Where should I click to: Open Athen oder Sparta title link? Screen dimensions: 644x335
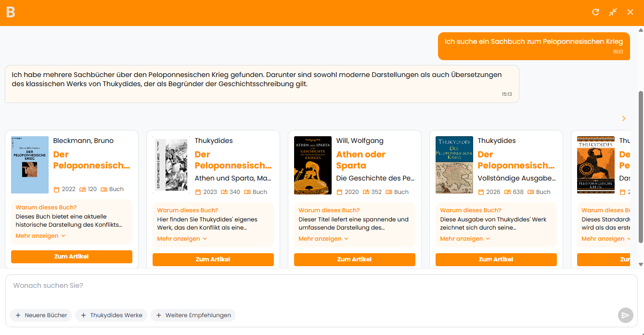[361, 160]
